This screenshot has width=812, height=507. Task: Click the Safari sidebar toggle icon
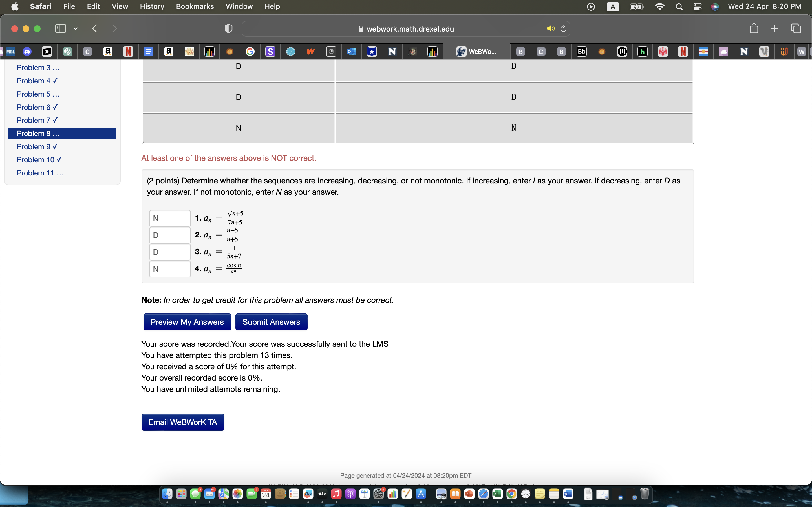[60, 28]
